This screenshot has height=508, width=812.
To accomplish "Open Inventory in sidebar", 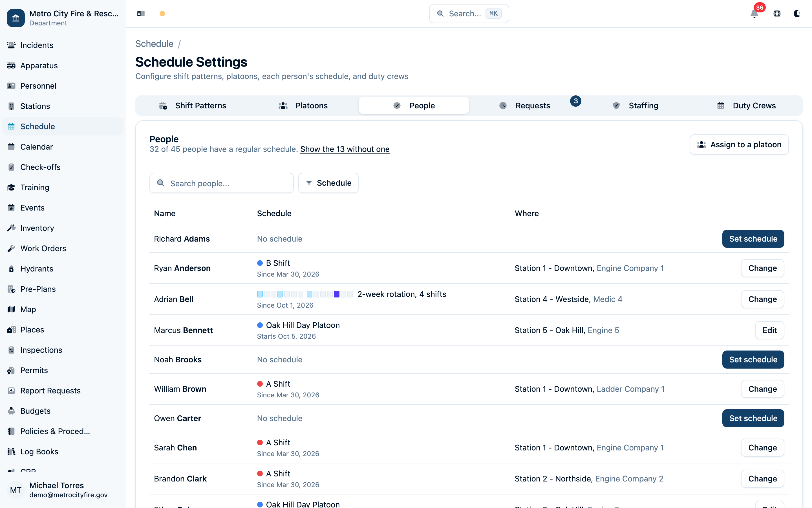I will (x=63, y=228).
